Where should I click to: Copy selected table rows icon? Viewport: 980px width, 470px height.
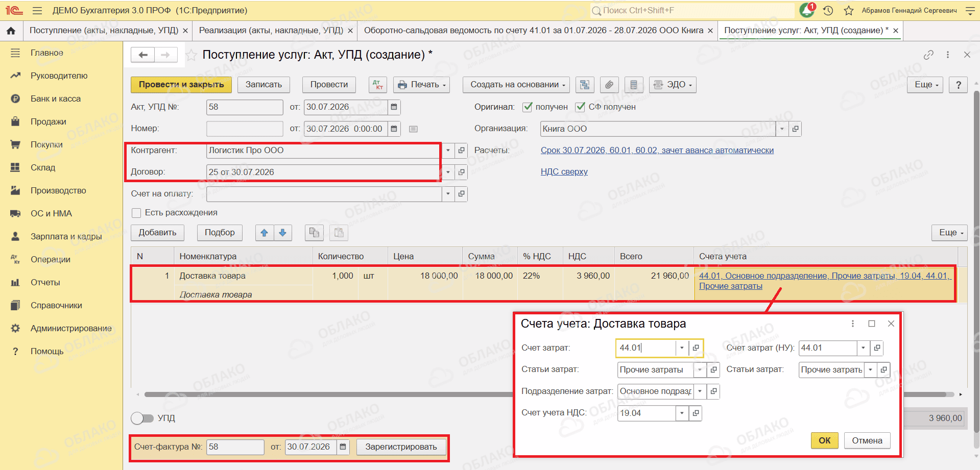click(x=314, y=233)
